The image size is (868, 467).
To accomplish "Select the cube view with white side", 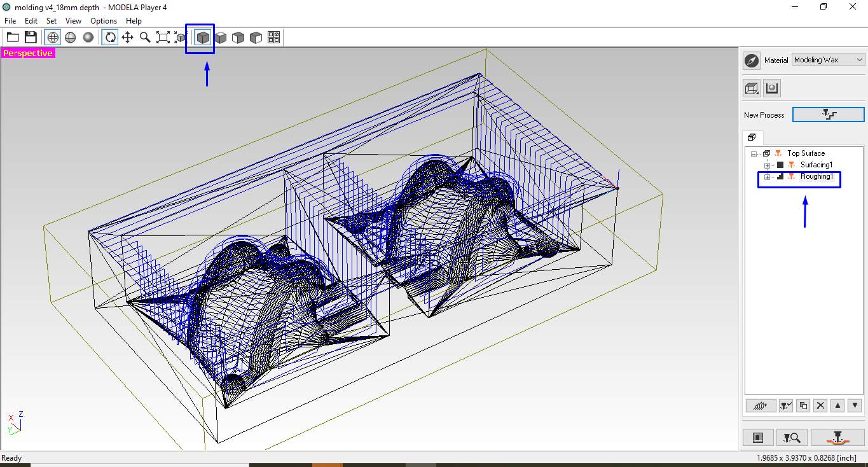I will 256,38.
